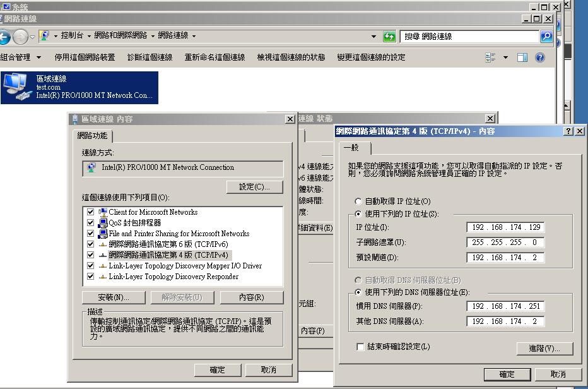Click 停用這個網路裝置 in toolbar
Screen dimensions: 588x389
[85, 57]
